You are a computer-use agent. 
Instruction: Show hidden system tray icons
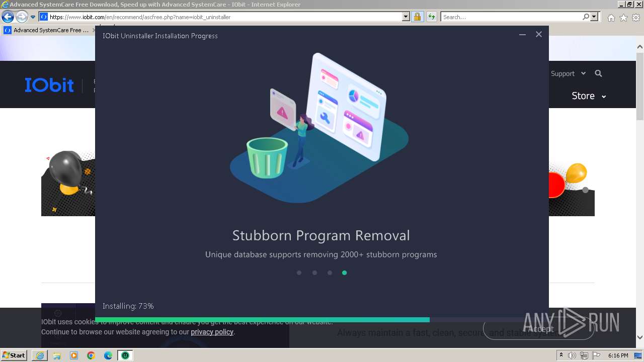pos(561,355)
